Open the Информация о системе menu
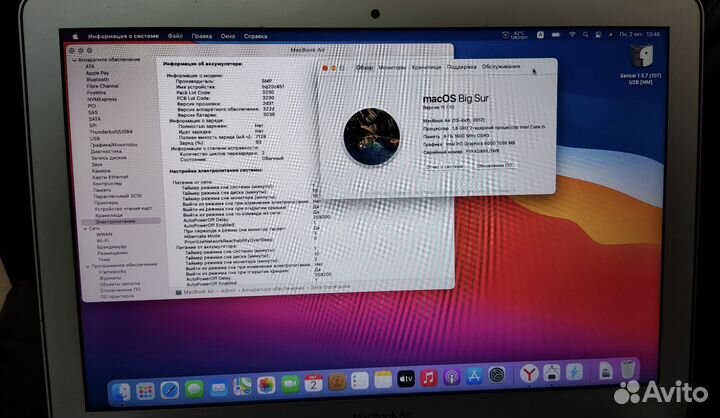The height and width of the screenshot is (418, 720). point(123,36)
